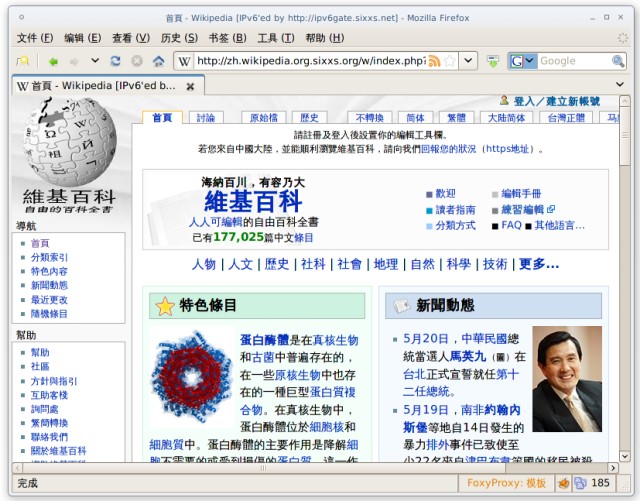The height and width of the screenshot is (501, 640).
Task: Open the 工具 (T) menu
Action: tap(276, 38)
